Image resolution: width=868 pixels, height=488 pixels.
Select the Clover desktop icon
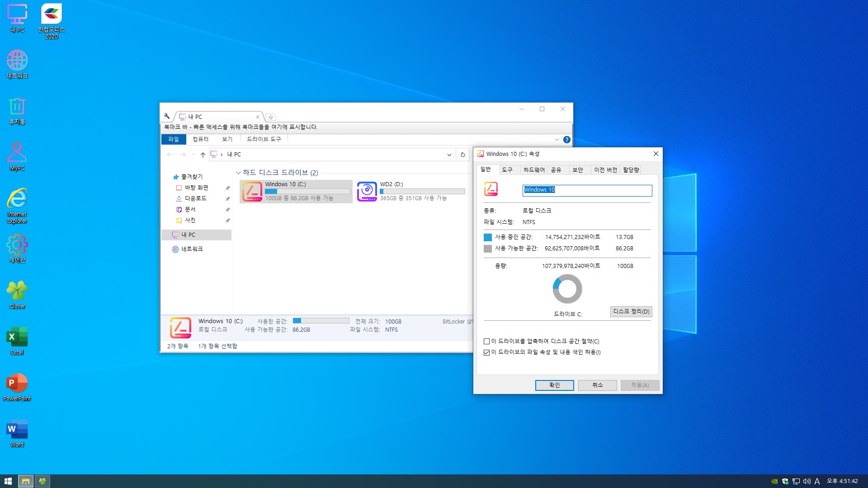(17, 295)
